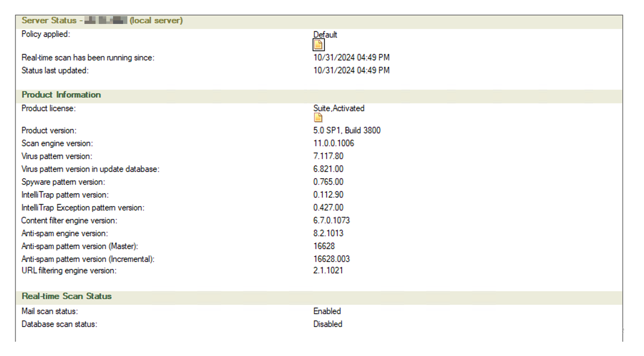This screenshot has width=644, height=356.
Task: Click the Mail scan status Enabled value
Action: tap(327, 311)
